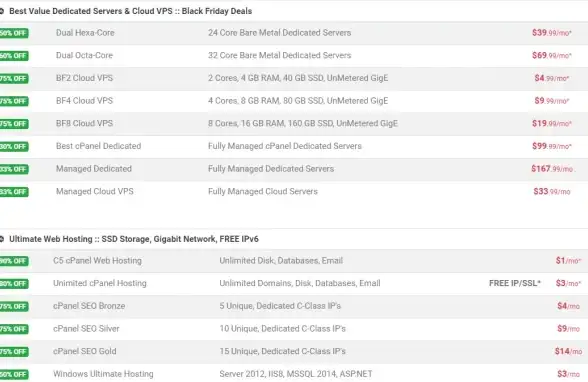Click the 75% OFF badge beside BF2 Cloud VPS
The height and width of the screenshot is (382, 588).
14,79
